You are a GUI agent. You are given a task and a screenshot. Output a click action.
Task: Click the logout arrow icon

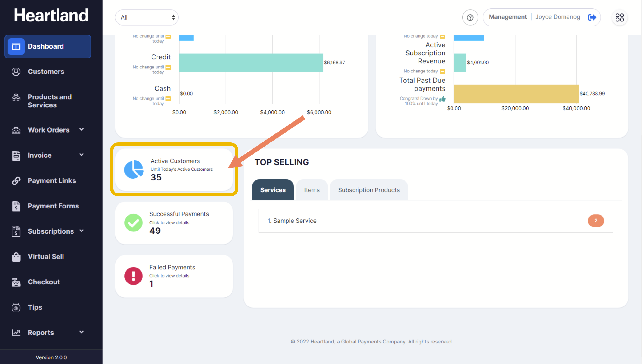point(592,17)
